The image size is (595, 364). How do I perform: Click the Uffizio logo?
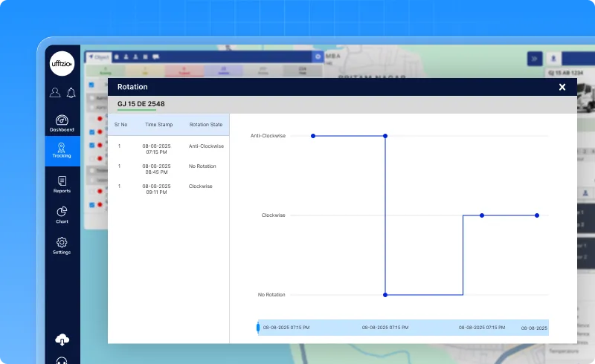coord(62,64)
